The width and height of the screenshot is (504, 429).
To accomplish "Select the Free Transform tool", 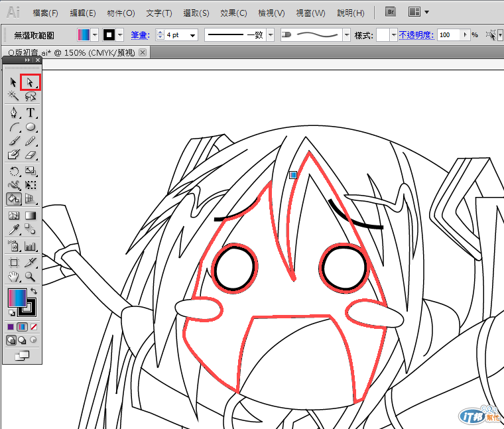I will click(31, 185).
